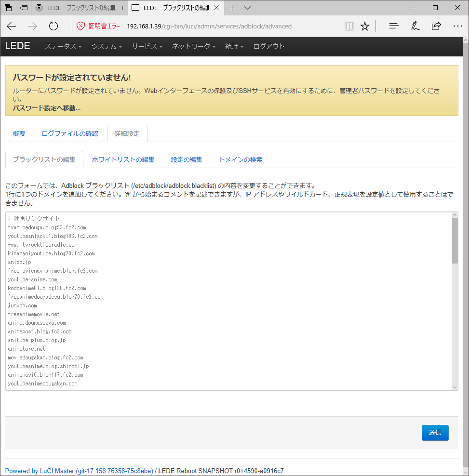Add this page to favorites with the star

tap(365, 27)
